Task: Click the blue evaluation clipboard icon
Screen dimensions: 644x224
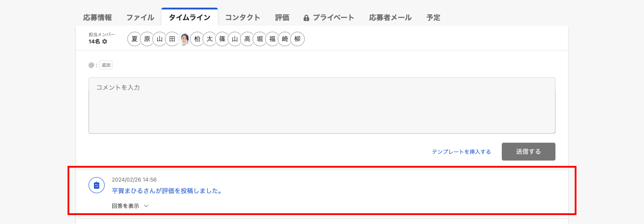Action: coord(97,185)
